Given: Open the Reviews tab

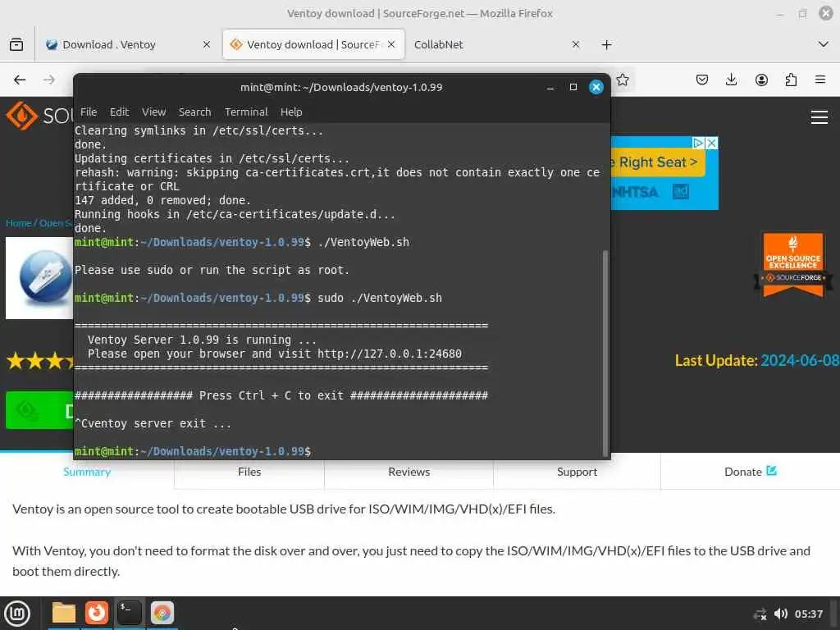Looking at the screenshot, I should [x=409, y=472].
